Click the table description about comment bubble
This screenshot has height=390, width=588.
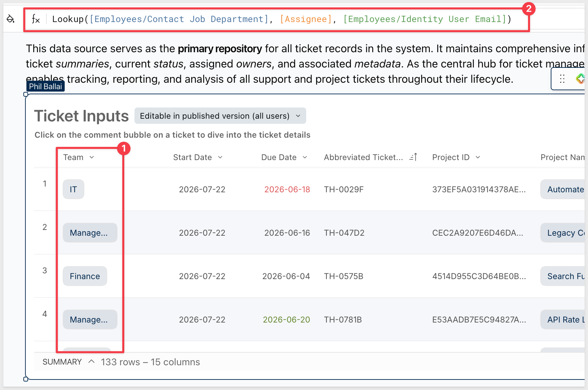click(172, 135)
